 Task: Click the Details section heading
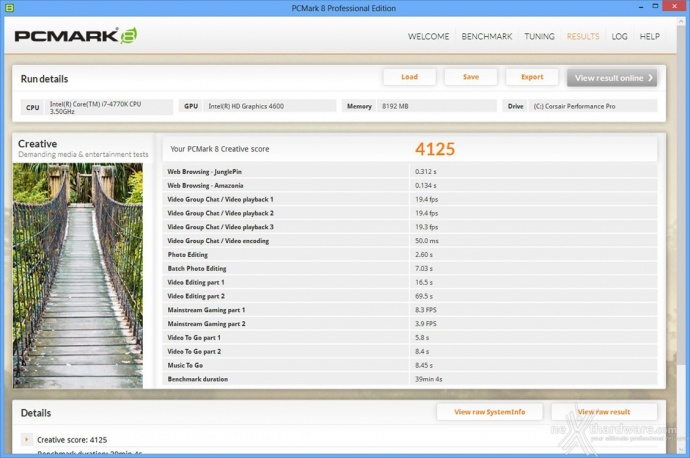click(x=36, y=413)
